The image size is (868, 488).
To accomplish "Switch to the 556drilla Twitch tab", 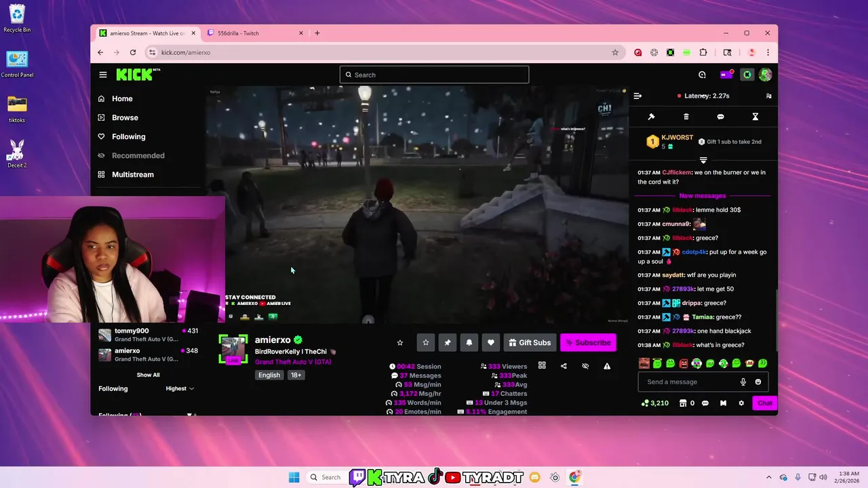I will click(x=254, y=33).
